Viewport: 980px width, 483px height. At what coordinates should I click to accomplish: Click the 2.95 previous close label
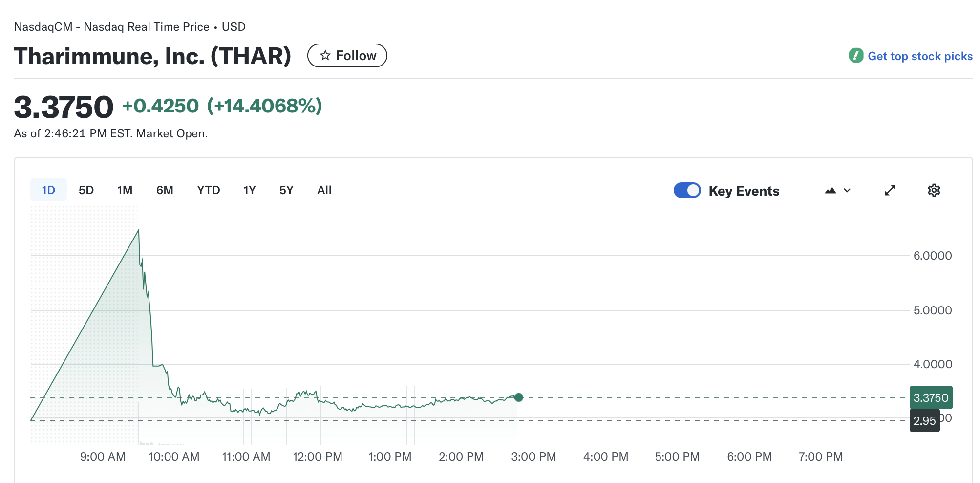924,421
